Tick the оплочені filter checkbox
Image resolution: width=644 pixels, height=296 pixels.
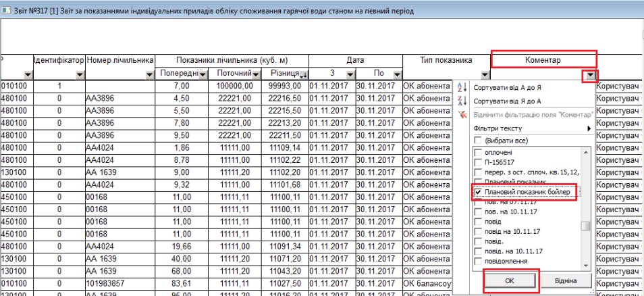coord(479,153)
